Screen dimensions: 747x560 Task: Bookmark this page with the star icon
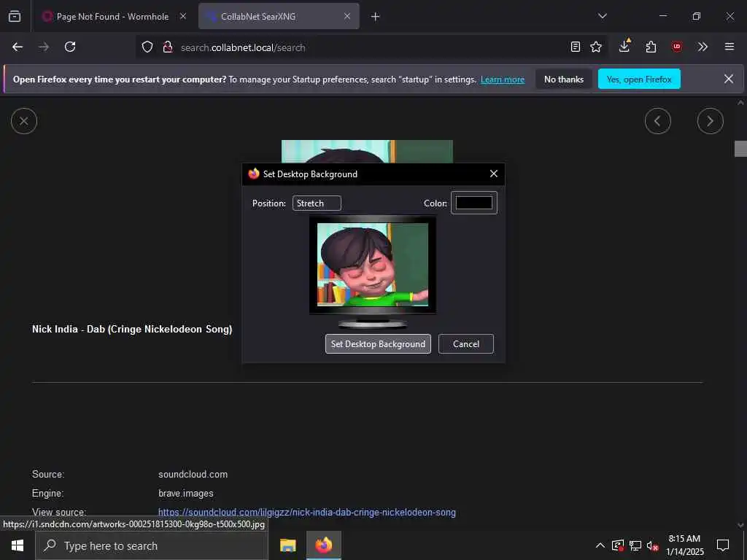point(596,47)
